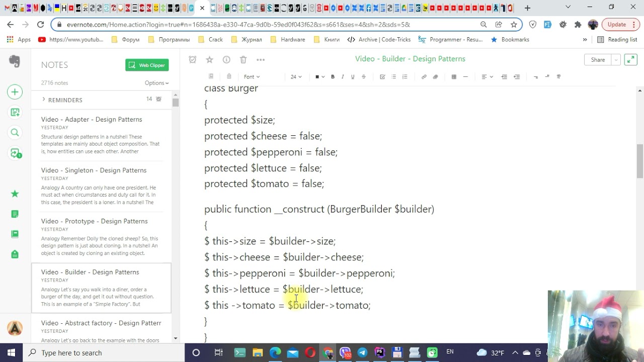The image size is (644, 362).
Task: Insert a table into the note
Action: pyautogui.click(x=454, y=77)
